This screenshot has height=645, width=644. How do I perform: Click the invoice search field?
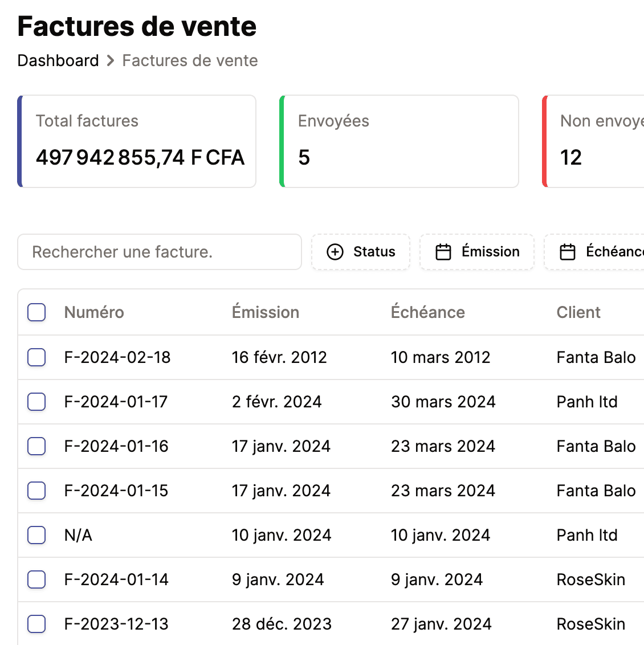coord(160,251)
